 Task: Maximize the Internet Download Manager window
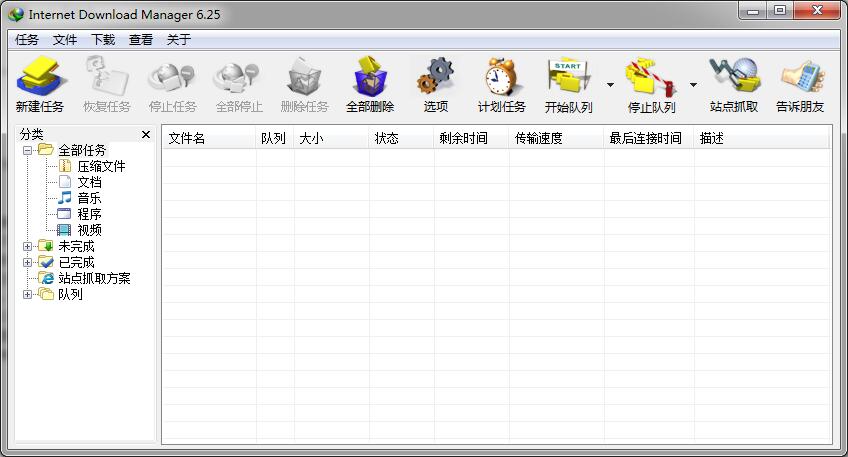[x=780, y=10]
